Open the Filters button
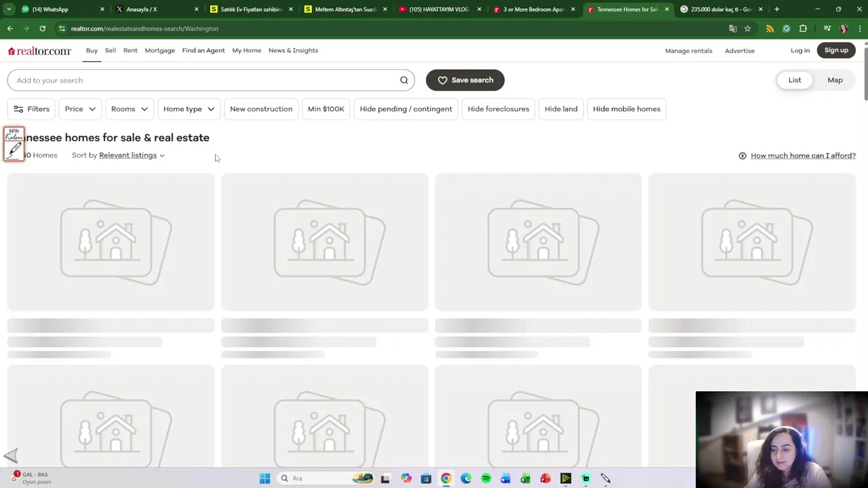 point(32,109)
